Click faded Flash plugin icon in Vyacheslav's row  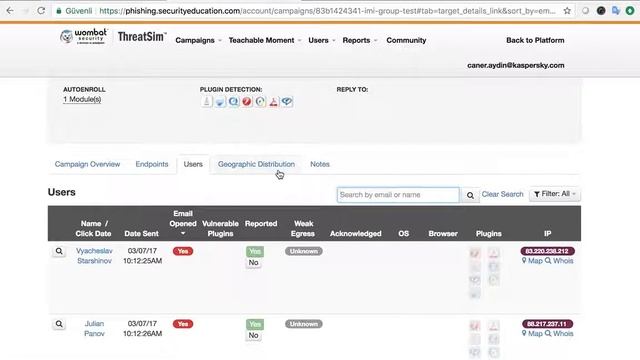(475, 253)
